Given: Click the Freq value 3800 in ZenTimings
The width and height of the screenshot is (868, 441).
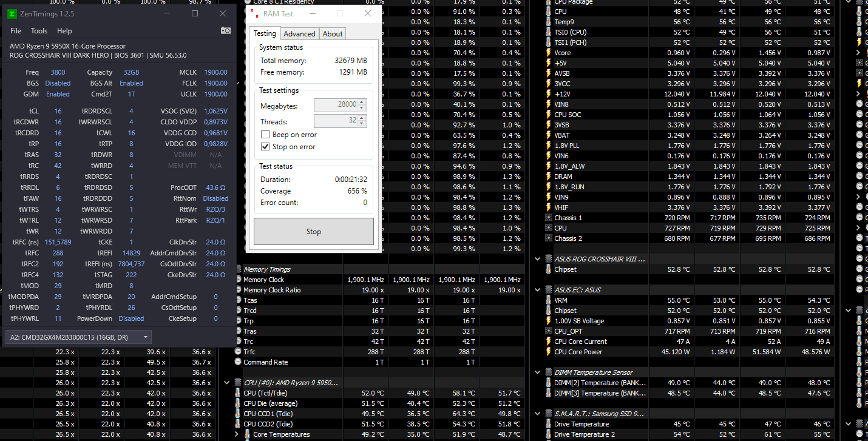Looking at the screenshot, I should [x=58, y=72].
